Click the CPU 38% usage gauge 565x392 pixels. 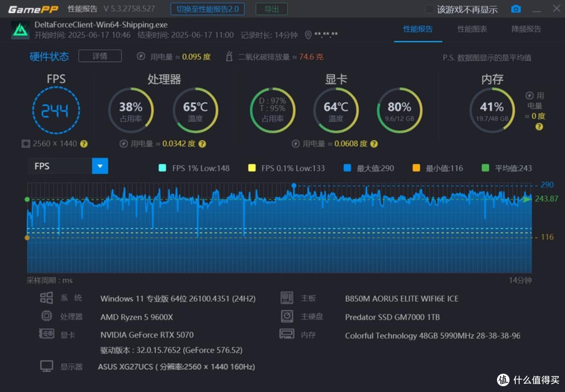click(x=131, y=110)
